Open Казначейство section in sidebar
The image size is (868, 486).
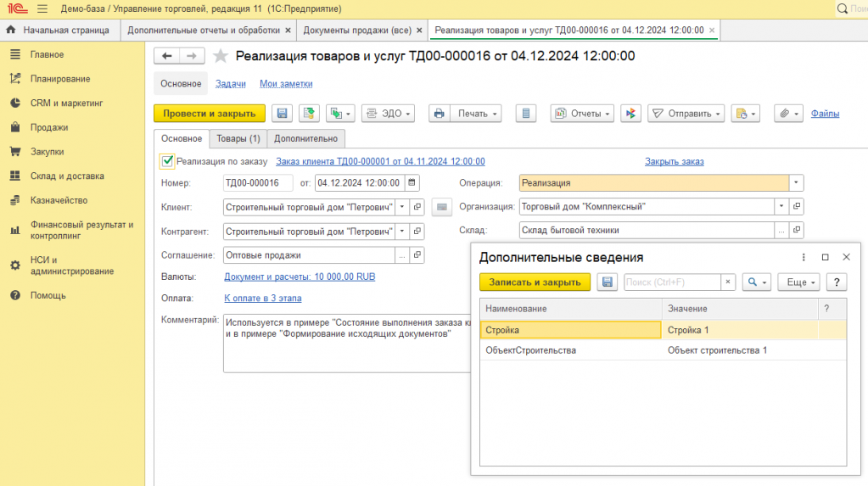[59, 200]
